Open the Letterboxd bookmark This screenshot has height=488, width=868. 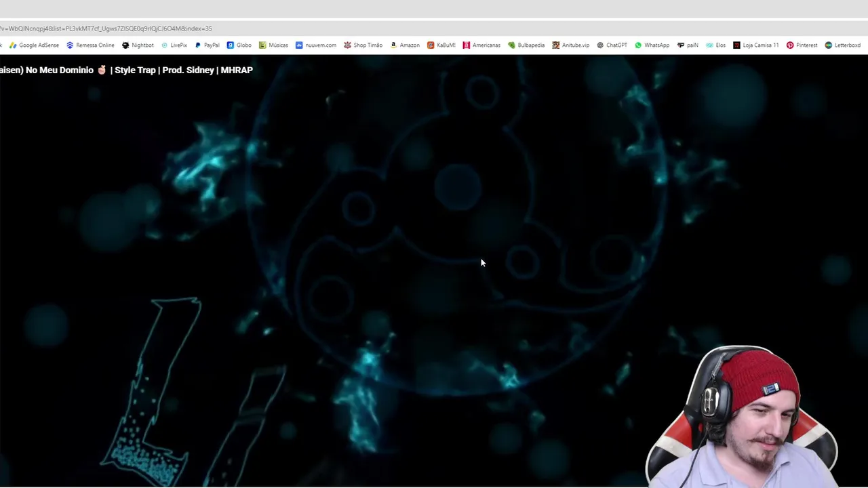pyautogui.click(x=842, y=45)
